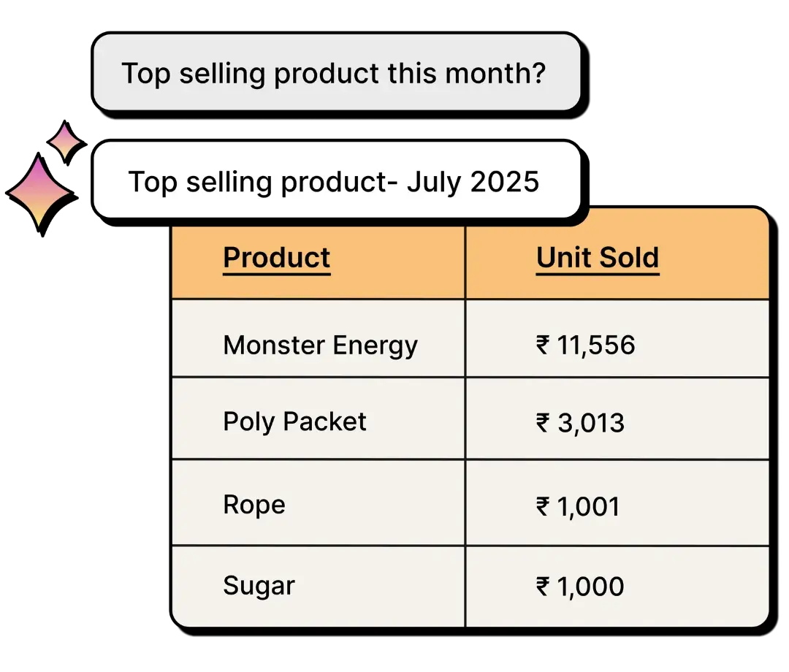
Task: Click the rupee symbol beside 1,001
Action: click(x=543, y=506)
